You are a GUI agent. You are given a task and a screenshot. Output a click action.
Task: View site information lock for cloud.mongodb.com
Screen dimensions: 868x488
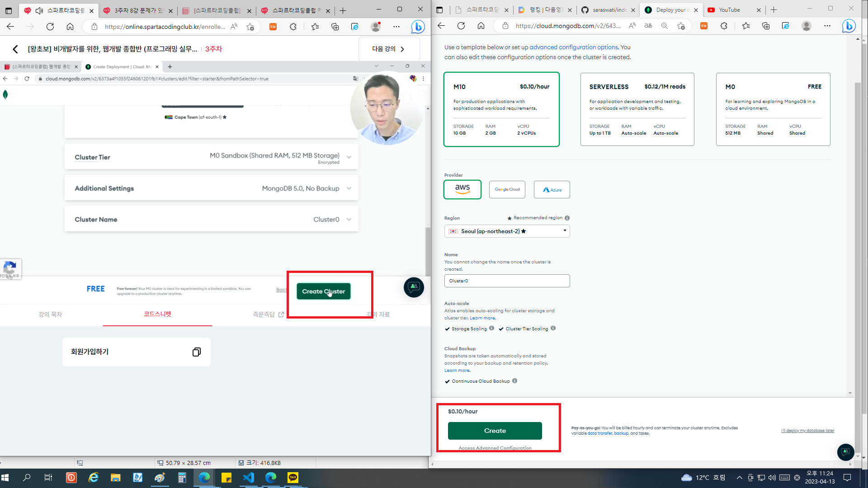pyautogui.click(x=505, y=26)
